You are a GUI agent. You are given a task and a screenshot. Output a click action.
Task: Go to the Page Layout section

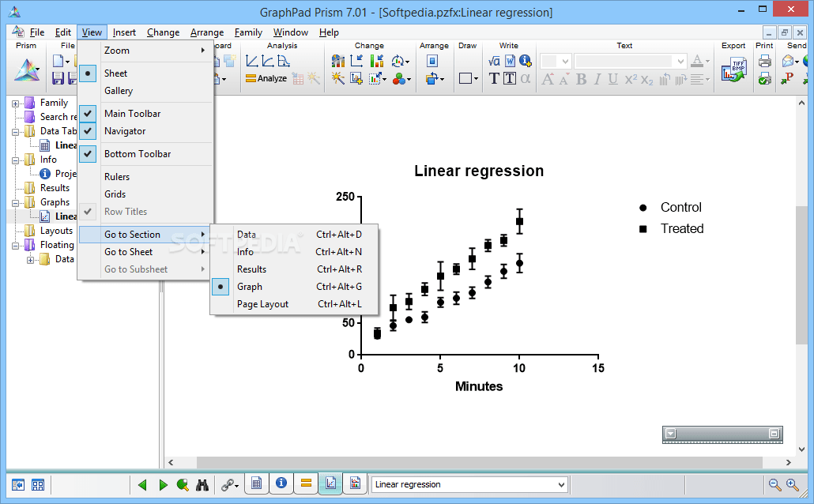click(x=294, y=304)
